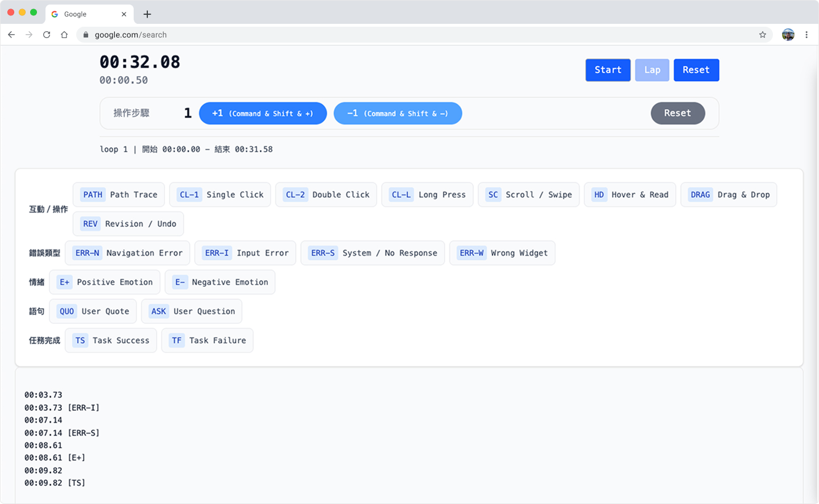Viewport: 819px width, 504px height.
Task: Reset the stopwatch timer
Action: (x=697, y=70)
